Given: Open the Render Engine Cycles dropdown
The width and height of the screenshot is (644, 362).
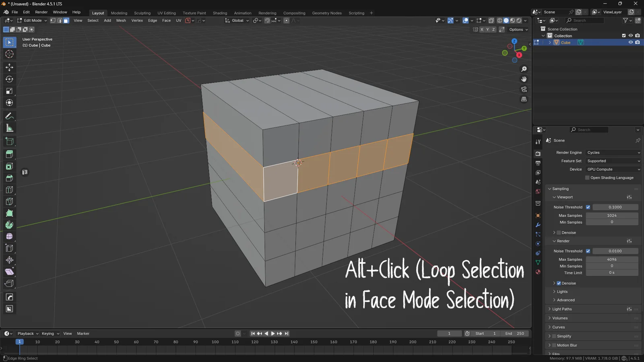Looking at the screenshot, I should [613, 153].
